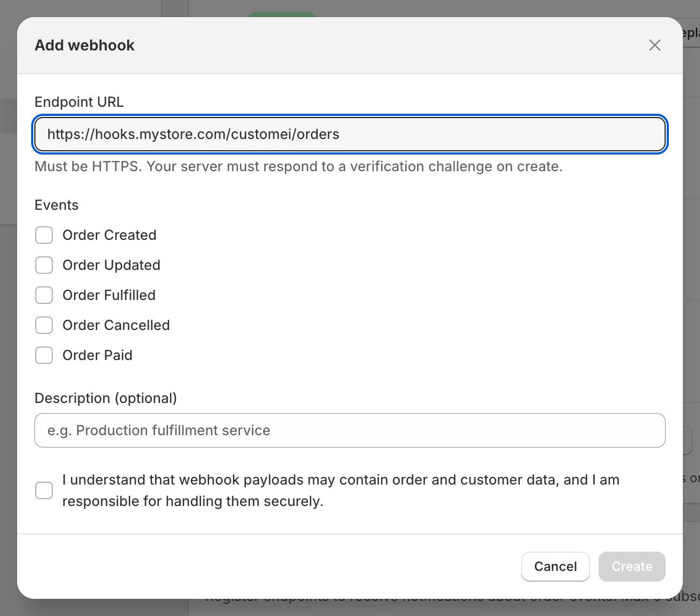Focus the Description optional text field
The image size is (700, 616).
350,430
